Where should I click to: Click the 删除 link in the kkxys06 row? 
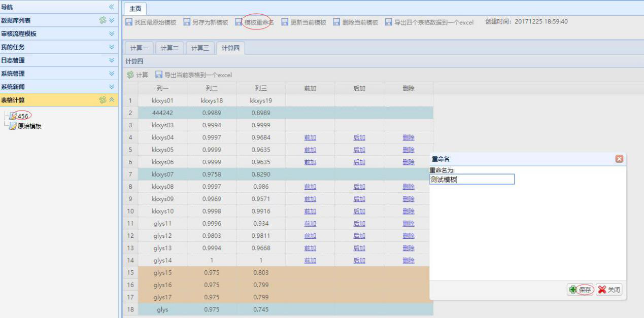pyautogui.click(x=409, y=162)
